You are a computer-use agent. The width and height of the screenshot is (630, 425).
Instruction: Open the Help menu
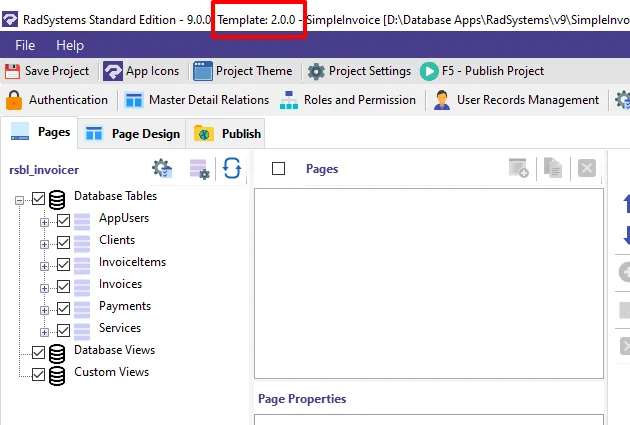pyautogui.click(x=70, y=45)
